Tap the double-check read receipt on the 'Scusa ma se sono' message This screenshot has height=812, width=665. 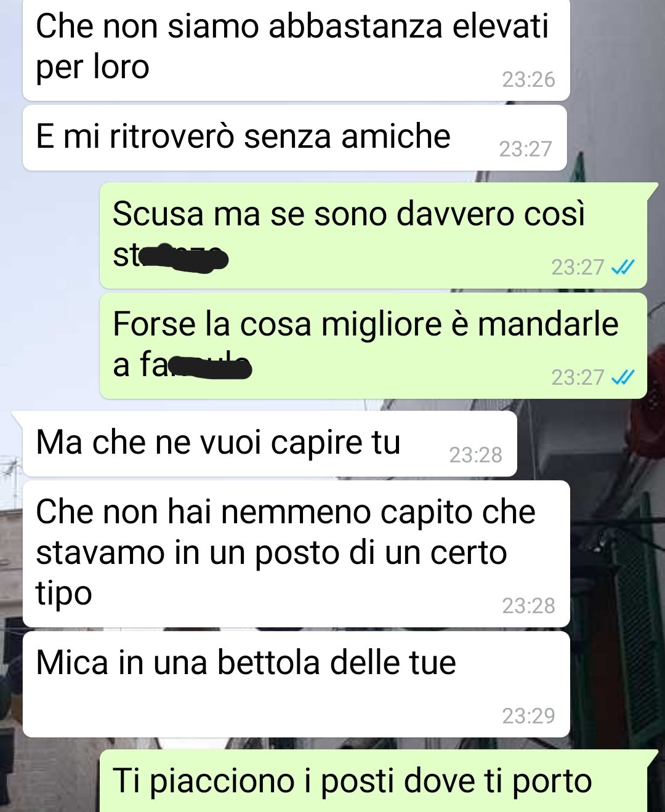tap(623, 267)
